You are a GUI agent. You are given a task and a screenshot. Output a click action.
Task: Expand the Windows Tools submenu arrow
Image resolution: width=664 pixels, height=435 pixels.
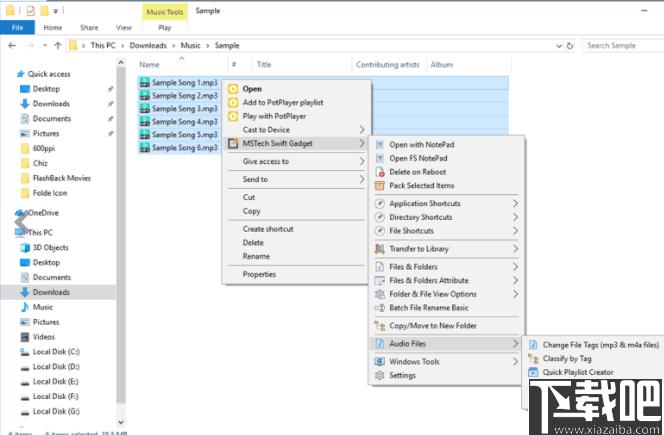point(516,362)
